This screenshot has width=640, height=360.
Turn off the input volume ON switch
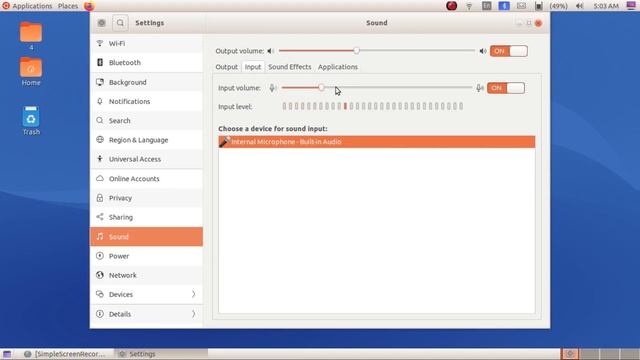pyautogui.click(x=506, y=88)
